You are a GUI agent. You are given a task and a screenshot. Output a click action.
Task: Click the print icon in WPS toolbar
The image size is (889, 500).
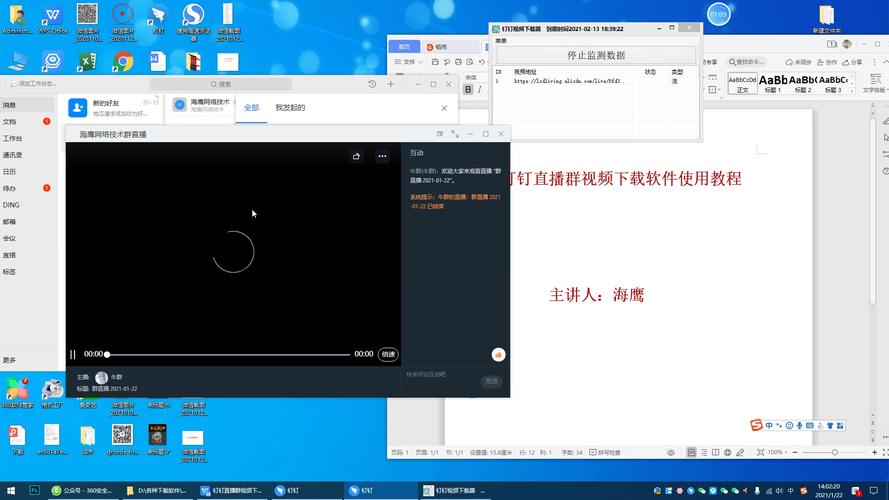[458, 62]
